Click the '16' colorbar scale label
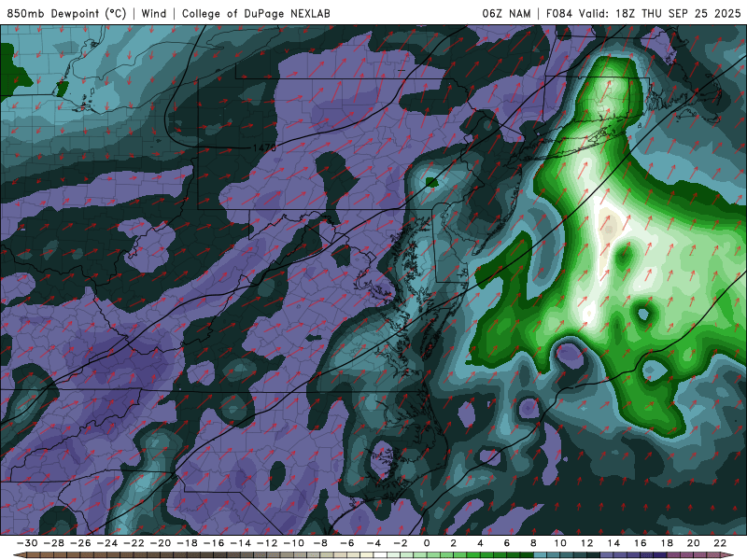Image resolution: width=747 pixels, height=560 pixels. click(x=641, y=543)
